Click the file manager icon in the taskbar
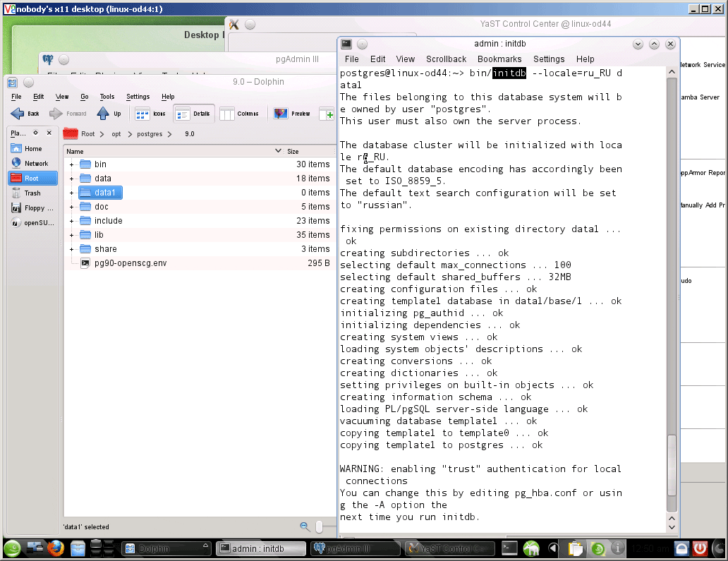This screenshot has height=561, width=728. pyautogui.click(x=78, y=549)
